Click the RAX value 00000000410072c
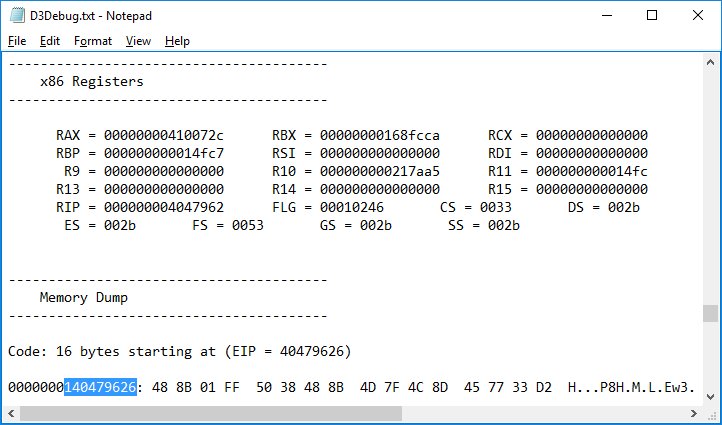The width and height of the screenshot is (722, 425). click(163, 135)
